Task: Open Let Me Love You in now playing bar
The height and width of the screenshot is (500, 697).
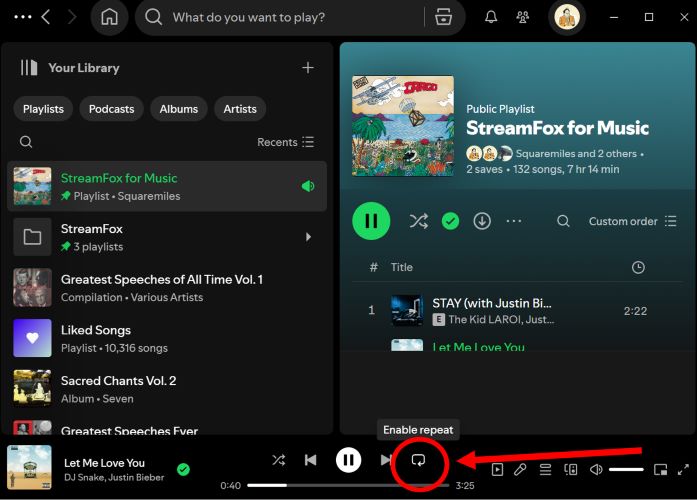Action: point(104,463)
